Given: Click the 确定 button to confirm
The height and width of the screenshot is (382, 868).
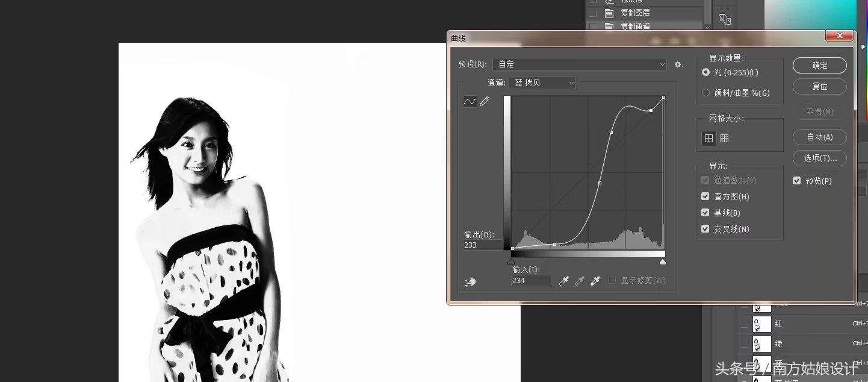Looking at the screenshot, I should click(819, 65).
